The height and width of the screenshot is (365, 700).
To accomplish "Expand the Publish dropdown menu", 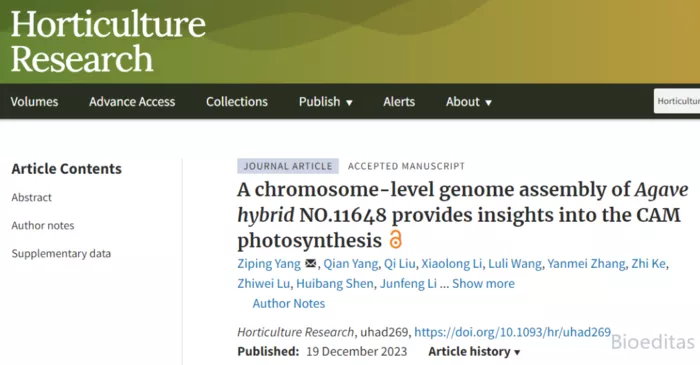I will coord(325,102).
